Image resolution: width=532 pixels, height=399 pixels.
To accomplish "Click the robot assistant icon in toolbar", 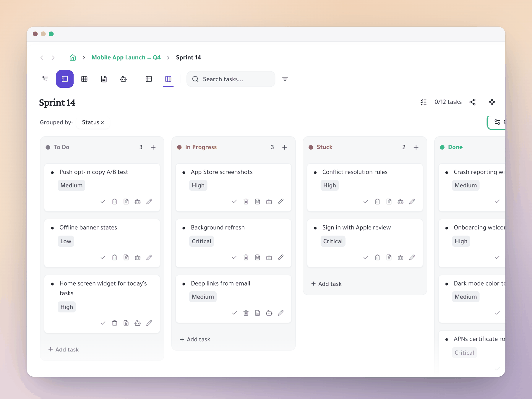I will [x=123, y=79].
